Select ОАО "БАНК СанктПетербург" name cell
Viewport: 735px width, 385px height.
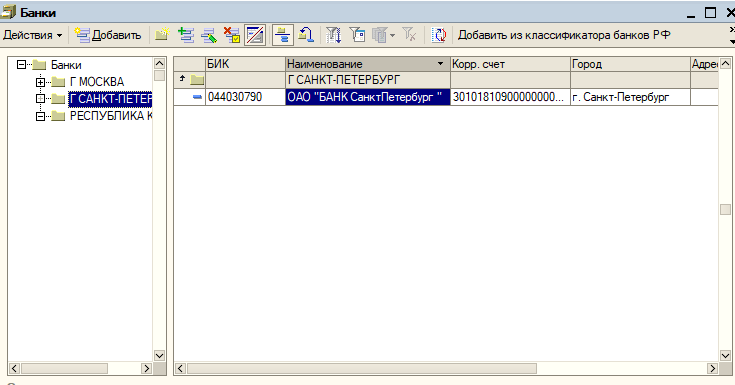368,97
